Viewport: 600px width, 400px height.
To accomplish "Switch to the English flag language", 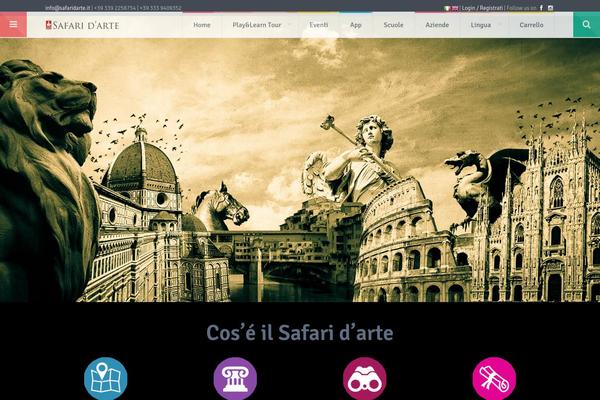I will click(455, 8).
